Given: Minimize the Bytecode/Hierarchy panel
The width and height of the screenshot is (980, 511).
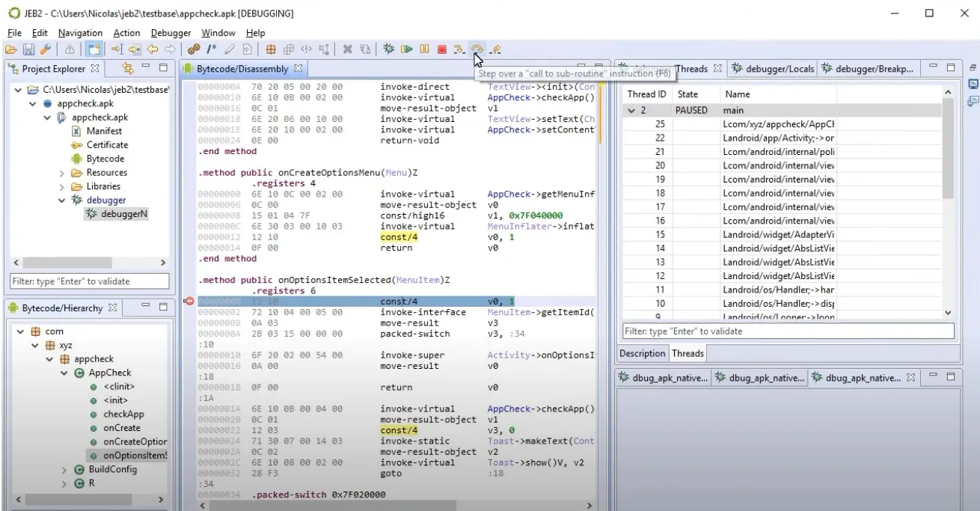Looking at the screenshot, I should pos(147,307).
